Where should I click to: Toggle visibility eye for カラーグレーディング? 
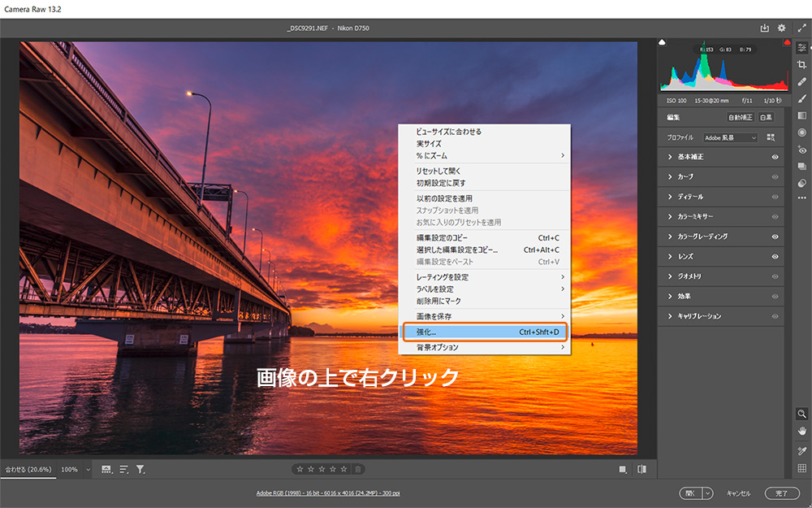point(775,237)
